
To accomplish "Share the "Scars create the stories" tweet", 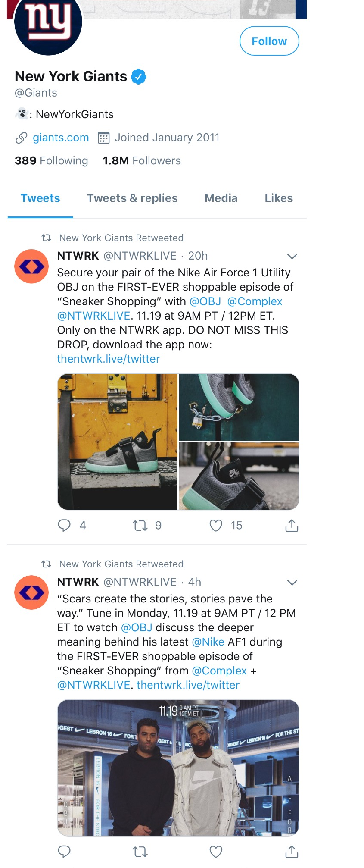I will point(292,852).
